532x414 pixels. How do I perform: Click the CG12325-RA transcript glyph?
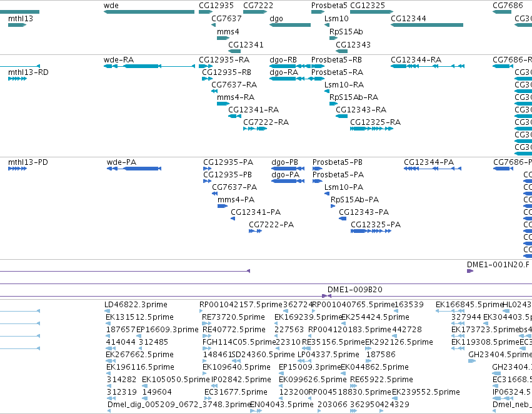pos(371,129)
